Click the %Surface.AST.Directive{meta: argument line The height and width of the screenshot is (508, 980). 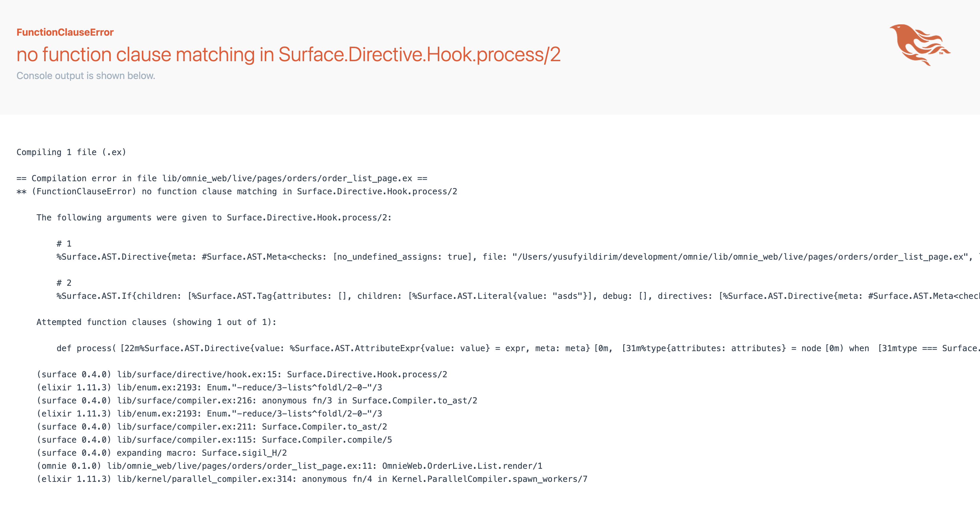tap(518, 257)
